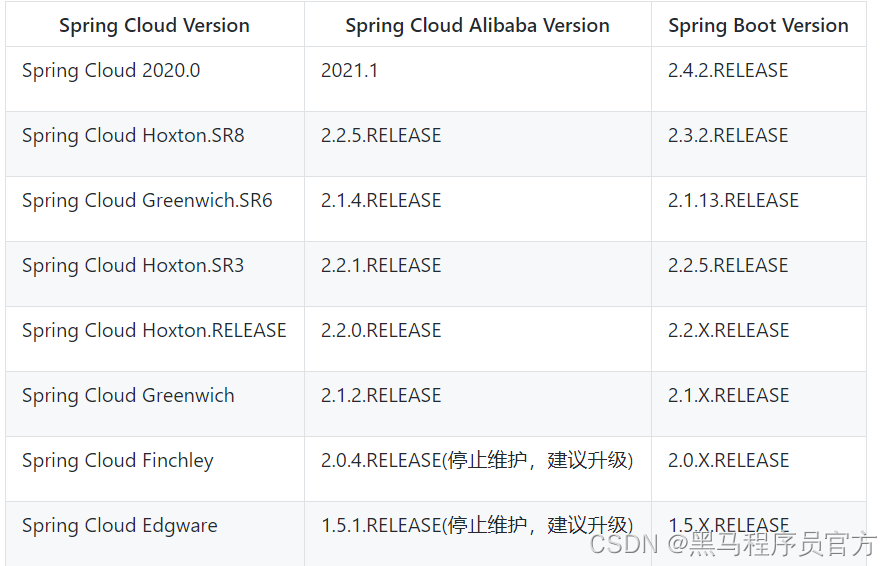Click the 2.4.2.RELEASE Spring Boot cell
The image size is (892, 566).
[728, 71]
